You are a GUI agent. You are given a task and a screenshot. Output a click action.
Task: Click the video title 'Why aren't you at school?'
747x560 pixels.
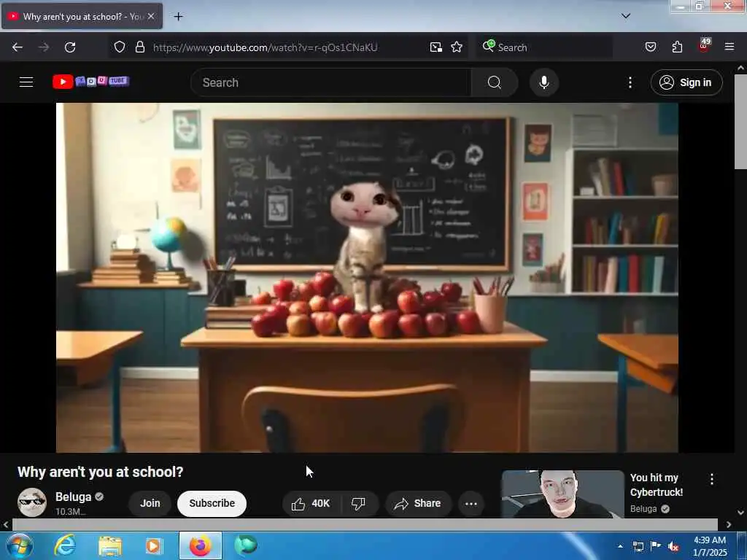click(x=101, y=472)
